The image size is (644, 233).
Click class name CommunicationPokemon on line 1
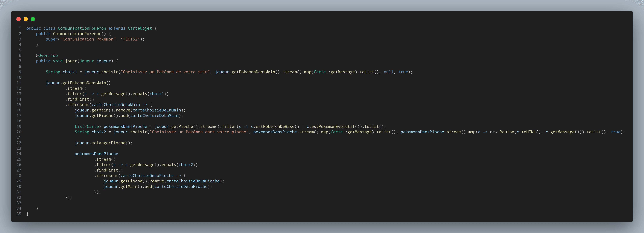pyautogui.click(x=82, y=28)
